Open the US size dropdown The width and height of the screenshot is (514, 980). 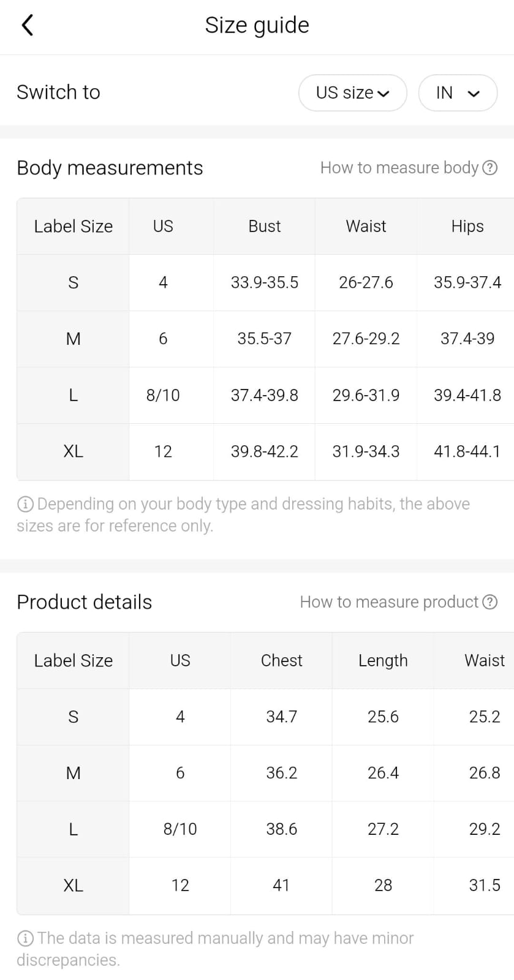tap(352, 93)
